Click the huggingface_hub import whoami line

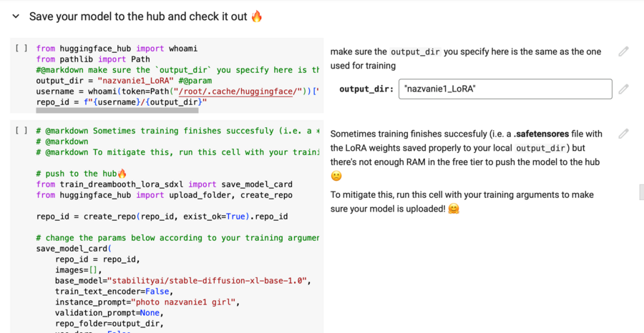(117, 49)
